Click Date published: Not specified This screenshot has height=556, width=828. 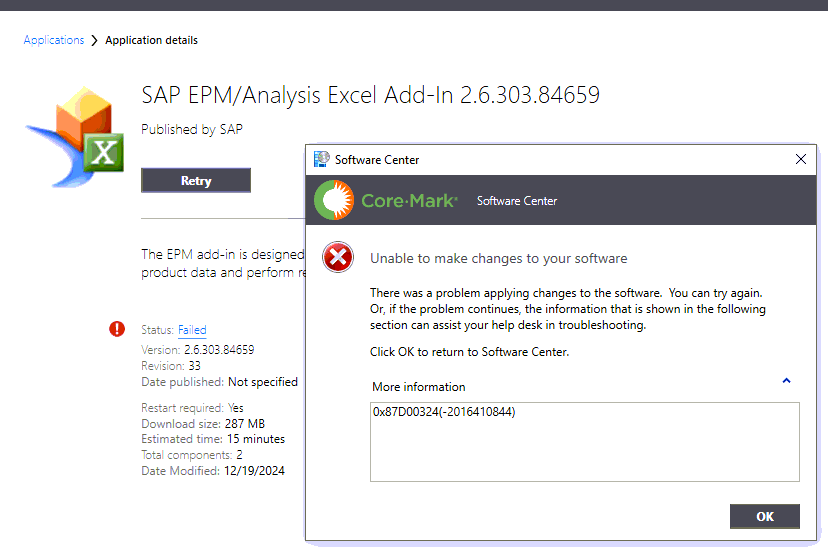tap(219, 382)
